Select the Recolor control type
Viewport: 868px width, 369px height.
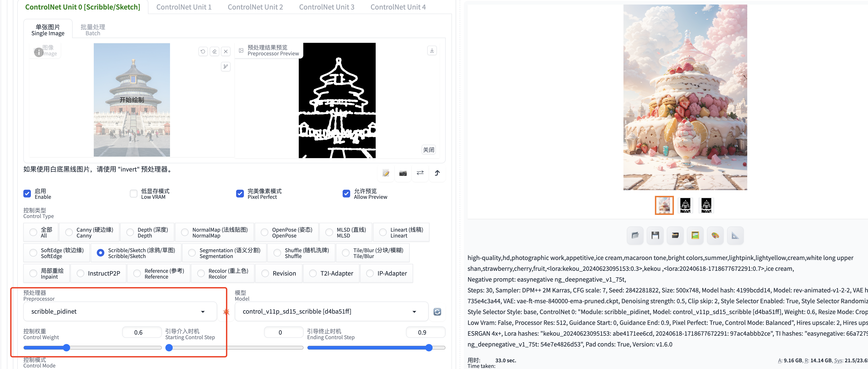point(223,274)
